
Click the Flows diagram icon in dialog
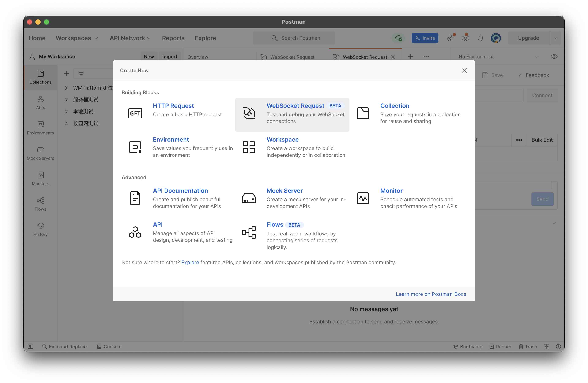coord(249,232)
